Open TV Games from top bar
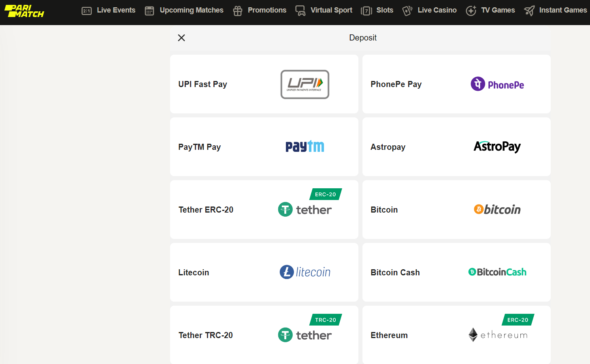 [490, 11]
